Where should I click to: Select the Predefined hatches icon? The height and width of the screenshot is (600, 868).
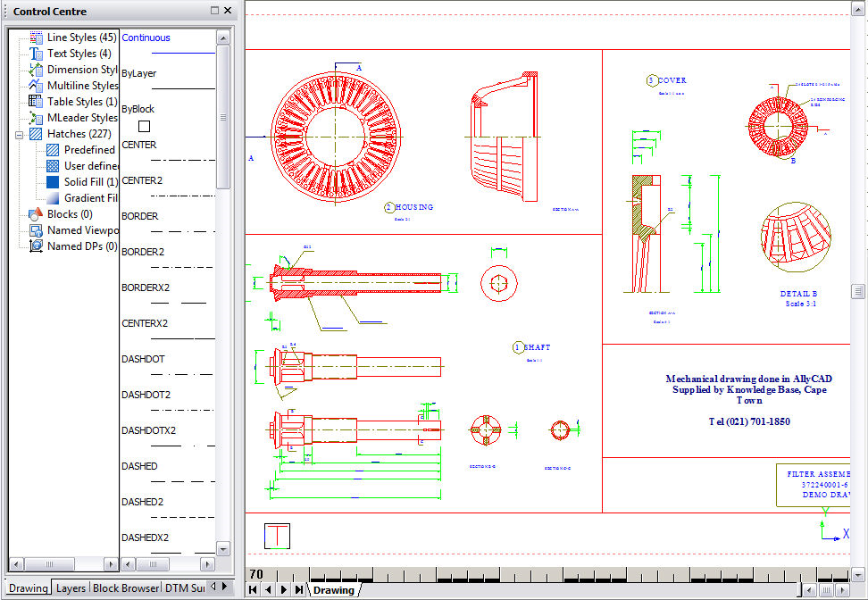coord(53,150)
